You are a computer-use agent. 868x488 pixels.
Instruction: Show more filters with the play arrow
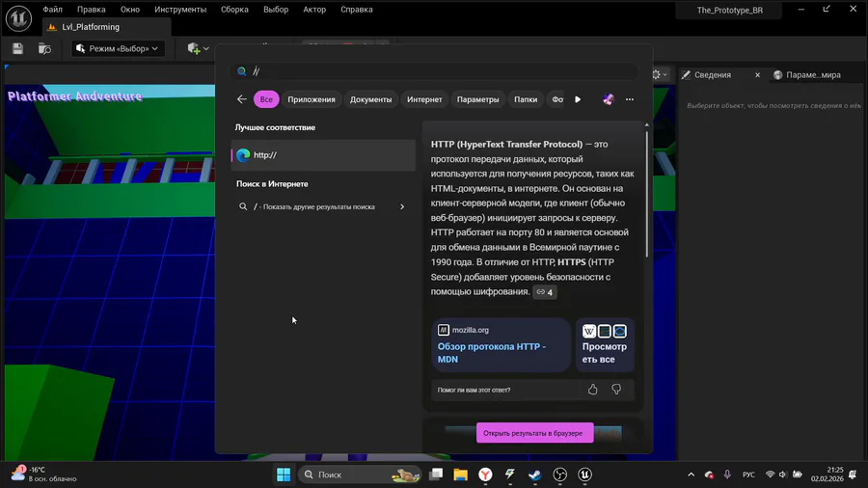click(578, 99)
